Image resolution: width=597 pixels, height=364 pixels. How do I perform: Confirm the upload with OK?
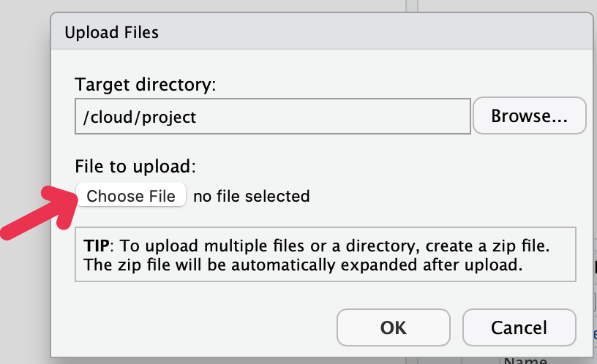coord(394,327)
